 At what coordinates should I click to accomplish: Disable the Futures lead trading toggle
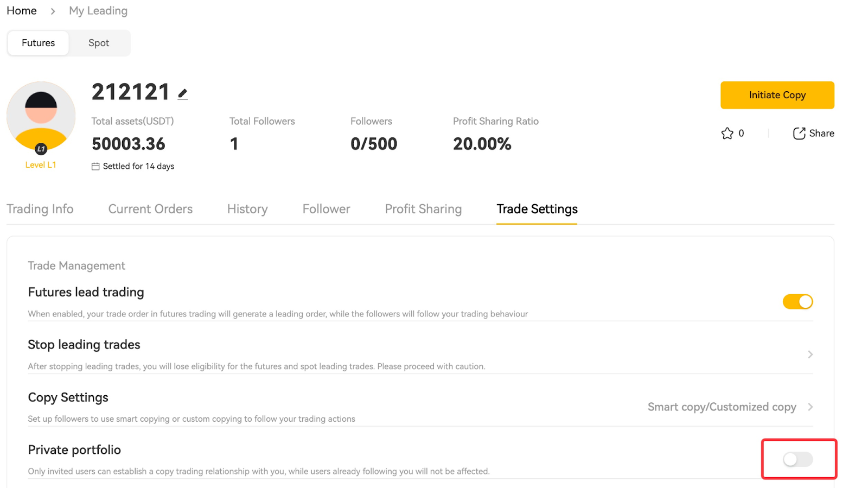[x=797, y=302]
